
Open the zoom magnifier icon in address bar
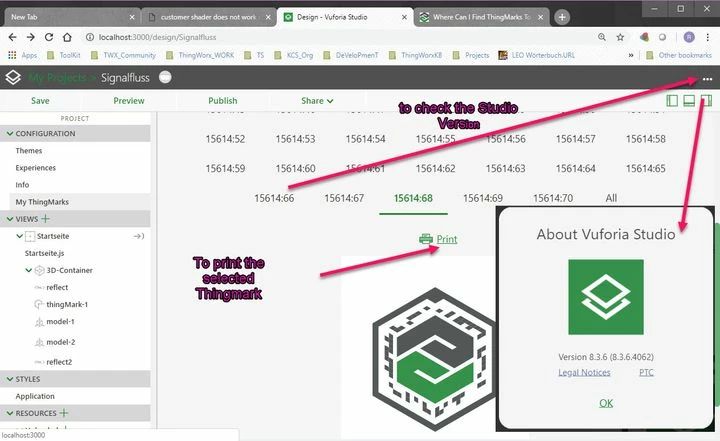click(602, 37)
